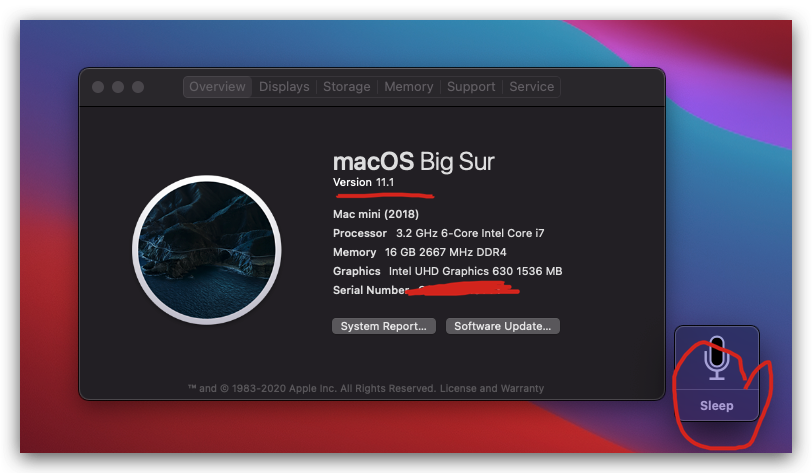Click the window zoom button
812x473 pixels.
138,87
